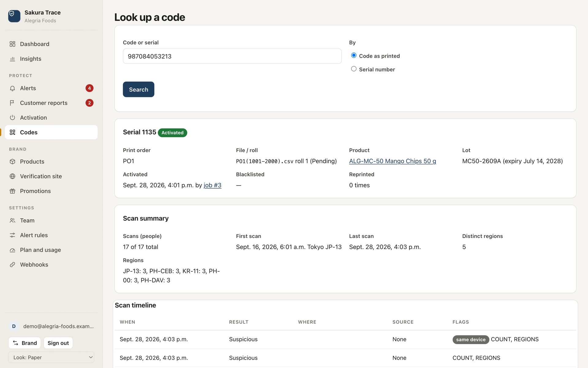Click the FLAGS column header
This screenshot has height=368, width=588.
pos(461,322)
